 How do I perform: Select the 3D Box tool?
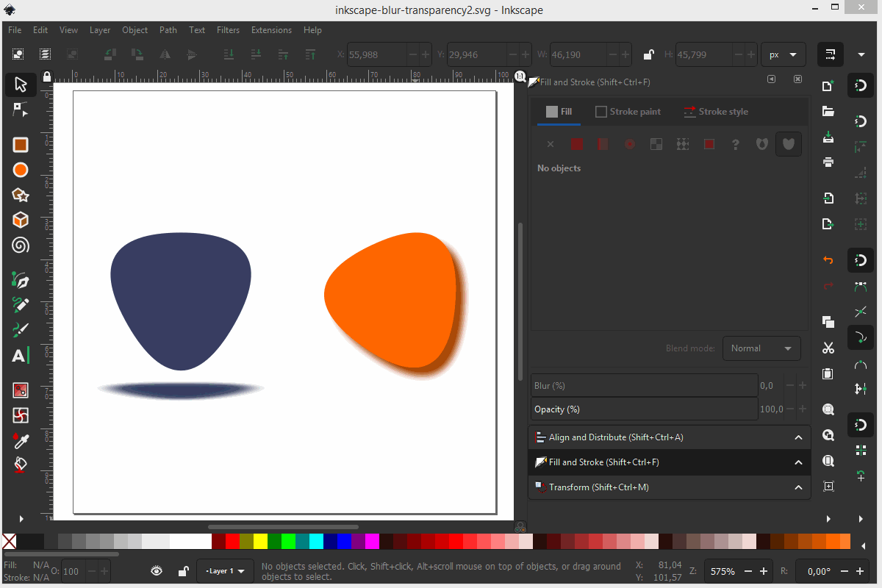(21, 220)
